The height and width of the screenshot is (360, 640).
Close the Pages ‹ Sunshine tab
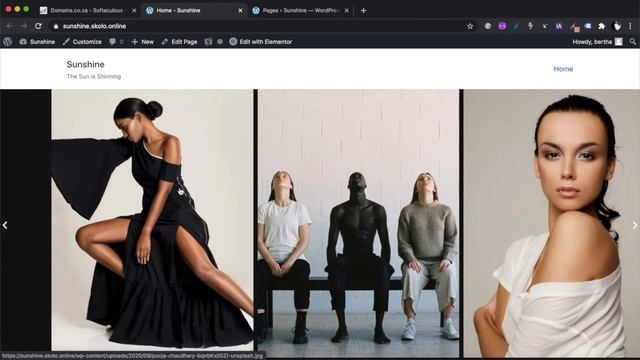point(347,11)
